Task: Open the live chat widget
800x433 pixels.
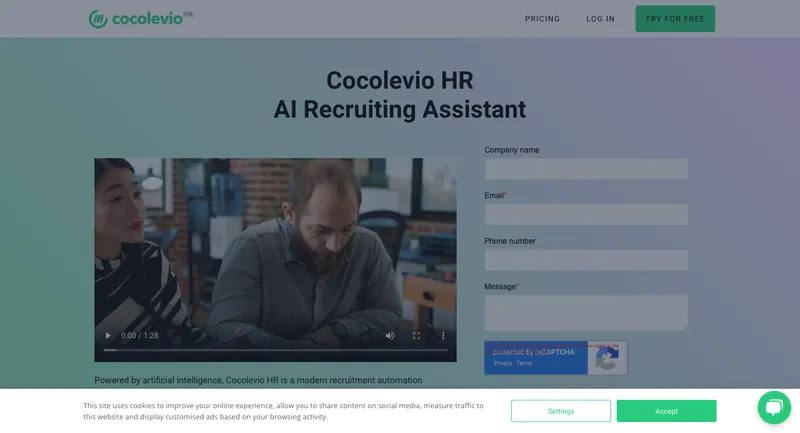Action: (774, 407)
